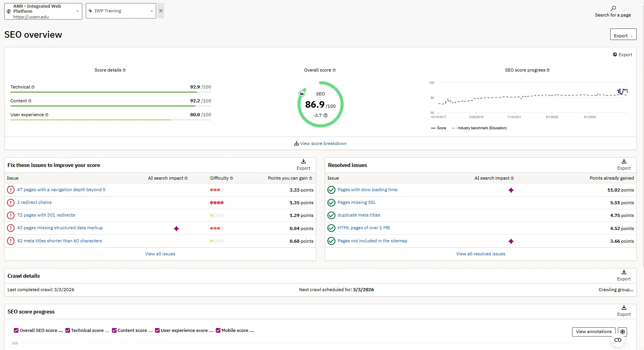Screen dimensions: 644x350
Task: Click the warning icon beside '2 redirect chains'
Action: coord(10,202)
